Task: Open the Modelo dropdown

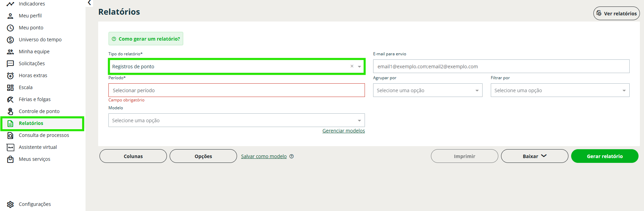Action: pyautogui.click(x=236, y=121)
